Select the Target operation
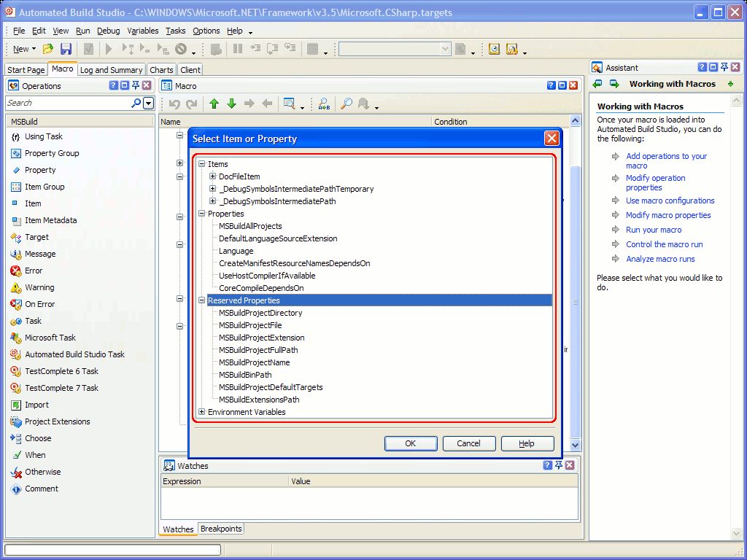The width and height of the screenshot is (747, 560). 36,237
